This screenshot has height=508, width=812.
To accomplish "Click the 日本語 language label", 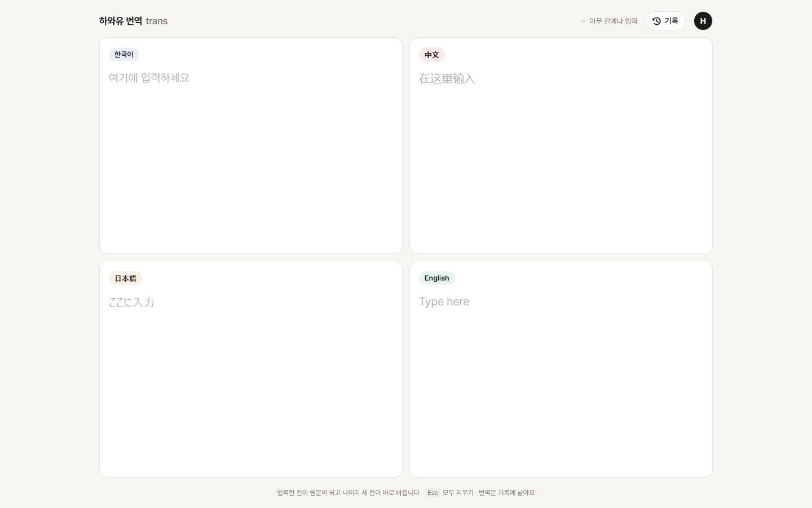I will coord(125,278).
